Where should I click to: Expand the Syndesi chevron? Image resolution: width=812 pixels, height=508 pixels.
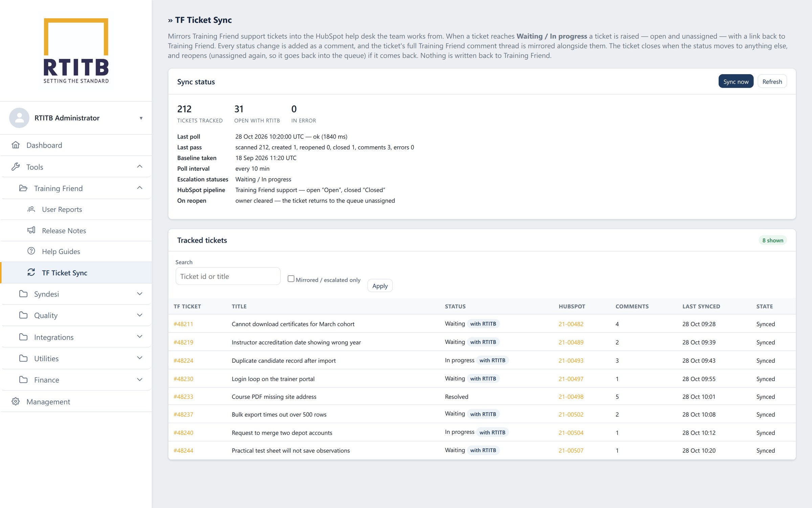tap(140, 294)
